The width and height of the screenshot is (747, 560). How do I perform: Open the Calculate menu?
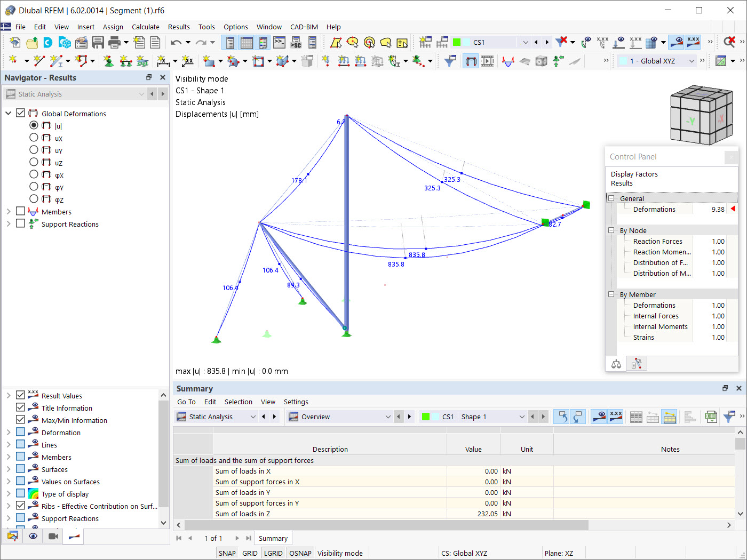146,27
